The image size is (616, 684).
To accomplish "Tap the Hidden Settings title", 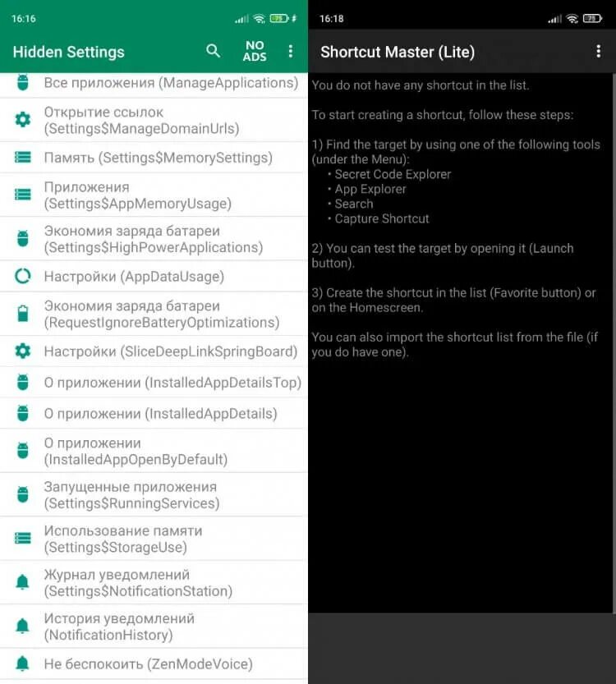I will 68,52.
